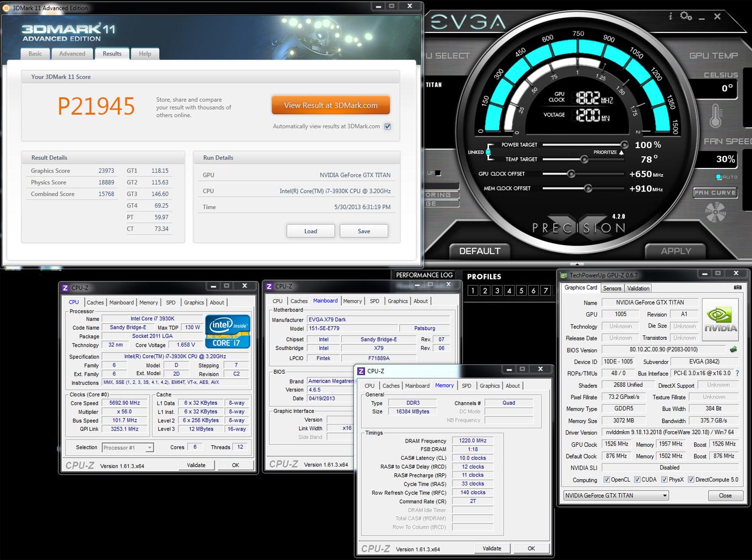
Task: Click the CPU-Z memory window title icon
Action: point(361,371)
